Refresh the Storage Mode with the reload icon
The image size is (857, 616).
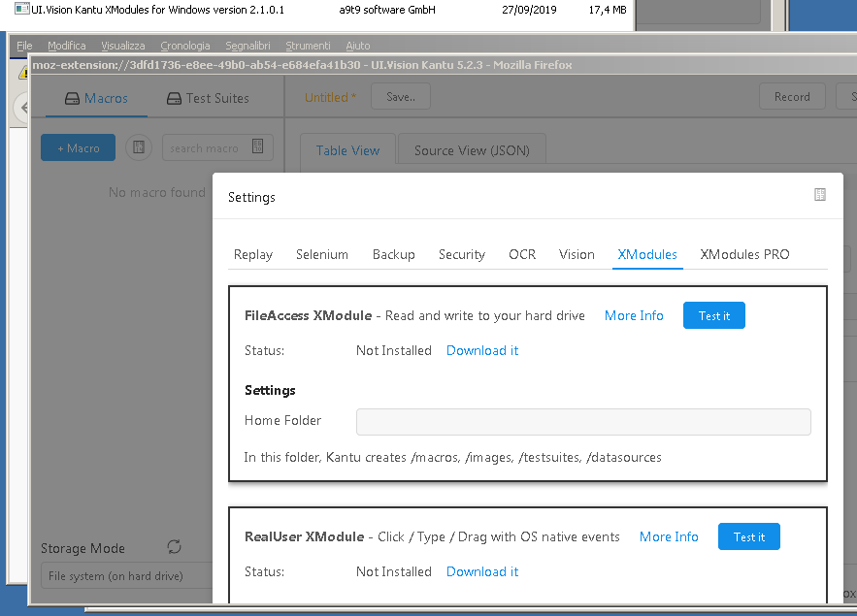(175, 547)
